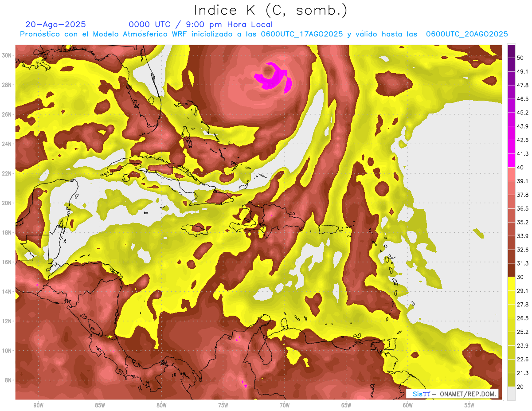Click the '70W' longitude label

[285, 405]
